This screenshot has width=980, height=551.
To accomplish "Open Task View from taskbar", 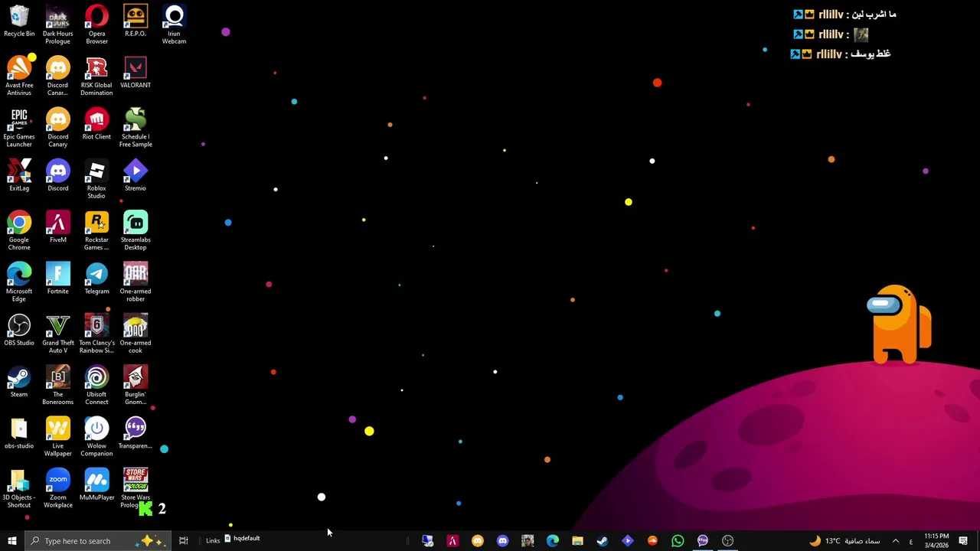I will click(184, 541).
